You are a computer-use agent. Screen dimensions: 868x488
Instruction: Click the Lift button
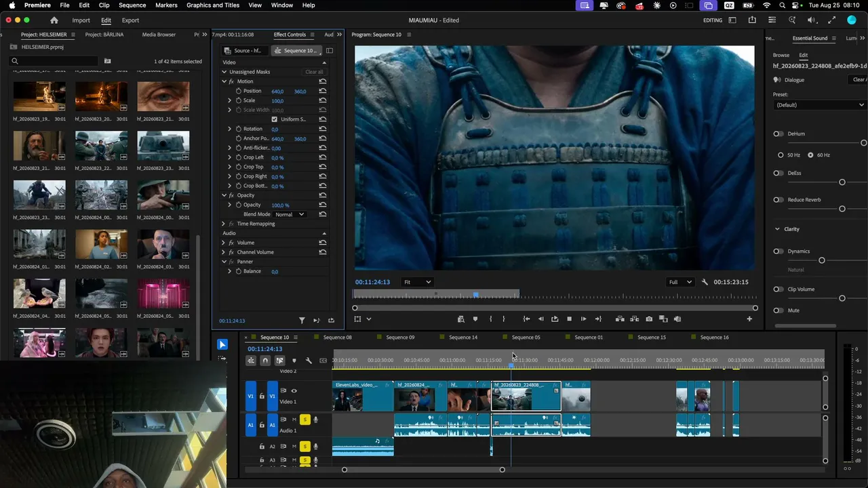(620, 319)
